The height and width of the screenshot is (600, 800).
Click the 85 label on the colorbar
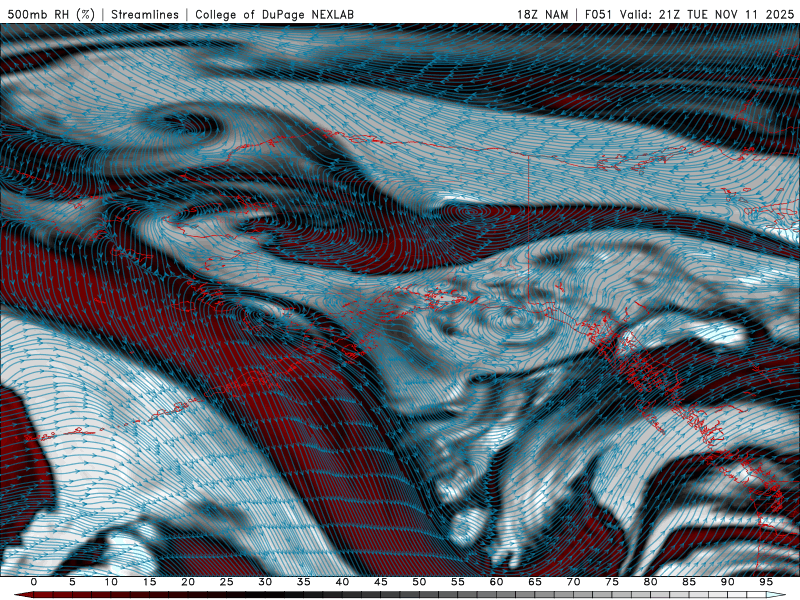(x=689, y=582)
